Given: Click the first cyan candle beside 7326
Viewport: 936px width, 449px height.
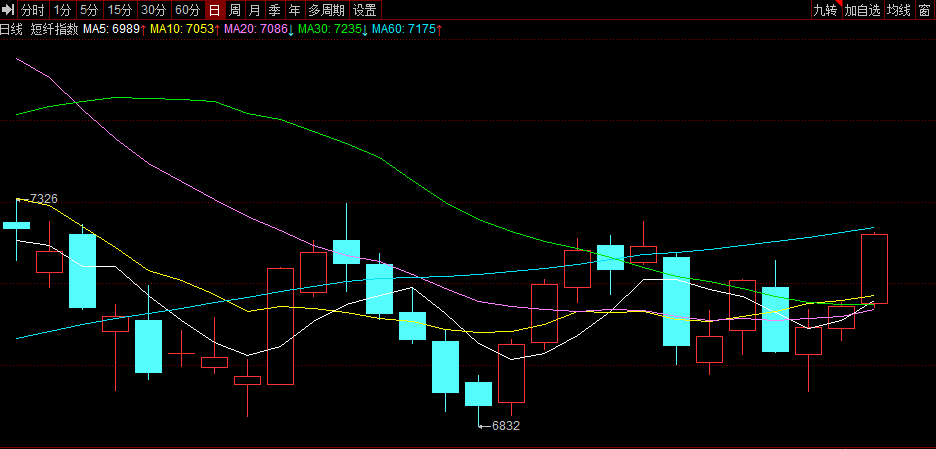Looking at the screenshot, I should 16,225.
